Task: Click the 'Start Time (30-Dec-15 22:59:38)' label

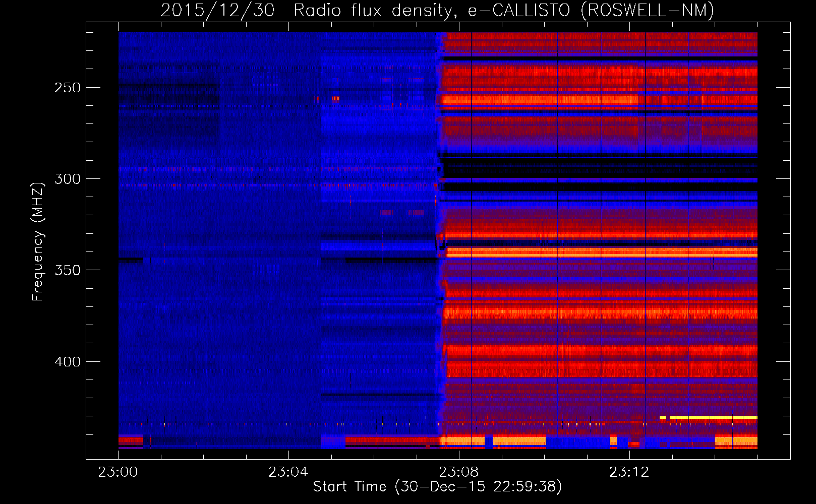Action: pyautogui.click(x=437, y=487)
